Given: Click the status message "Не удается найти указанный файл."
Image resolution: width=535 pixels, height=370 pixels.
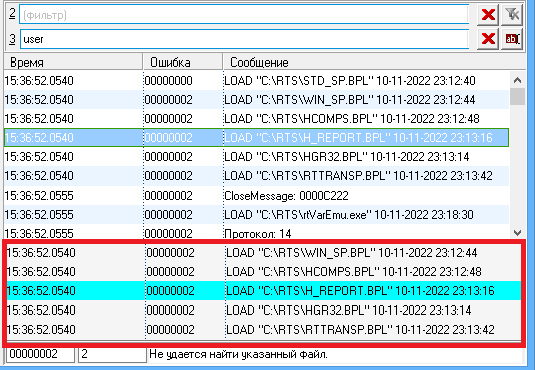Looking at the screenshot, I should coord(238,354).
